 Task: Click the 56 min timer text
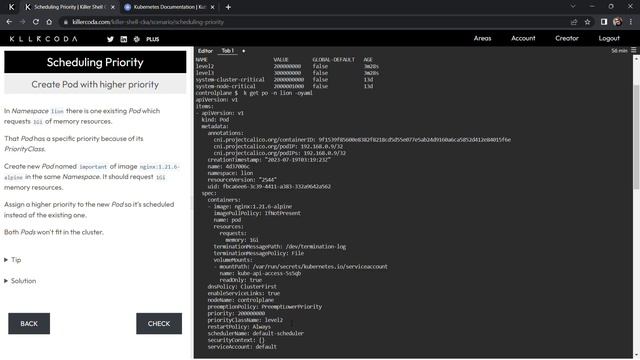point(619,51)
